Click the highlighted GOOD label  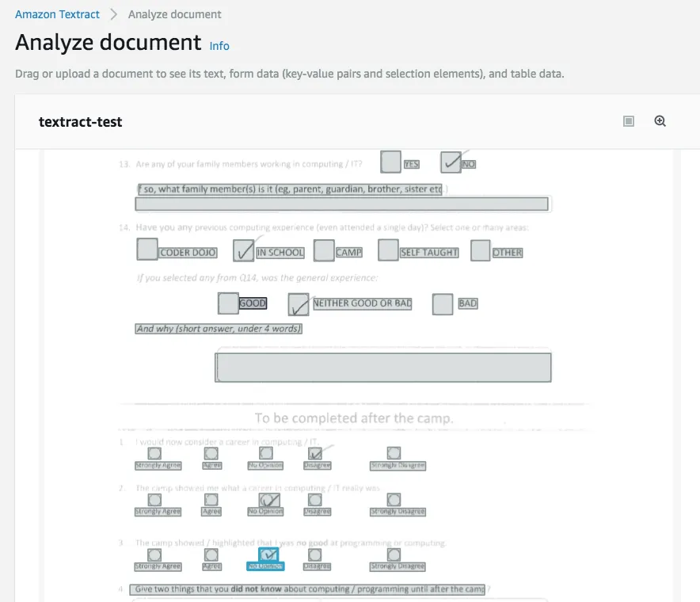[x=253, y=303]
